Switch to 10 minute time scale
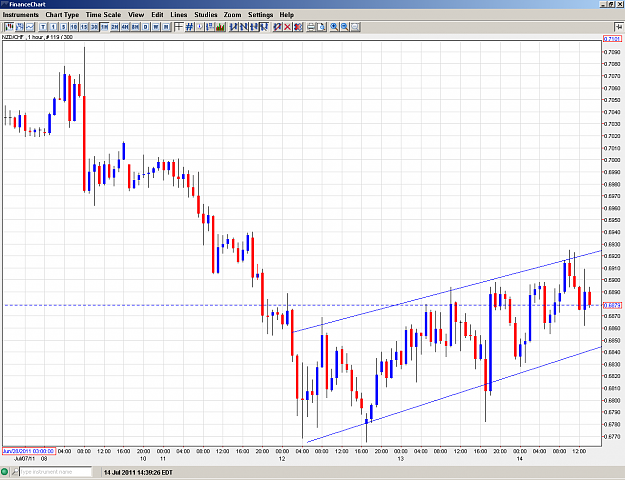The width and height of the screenshot is (625, 480). pyautogui.click(x=74, y=27)
